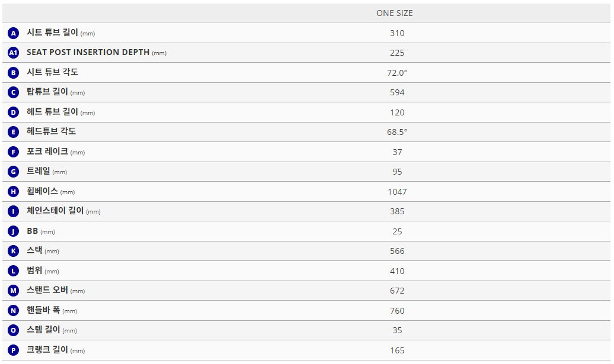Image resolution: width=614 pixels, height=364 pixels.
Task: Click the circled A seat tube length icon
Action: (14, 33)
